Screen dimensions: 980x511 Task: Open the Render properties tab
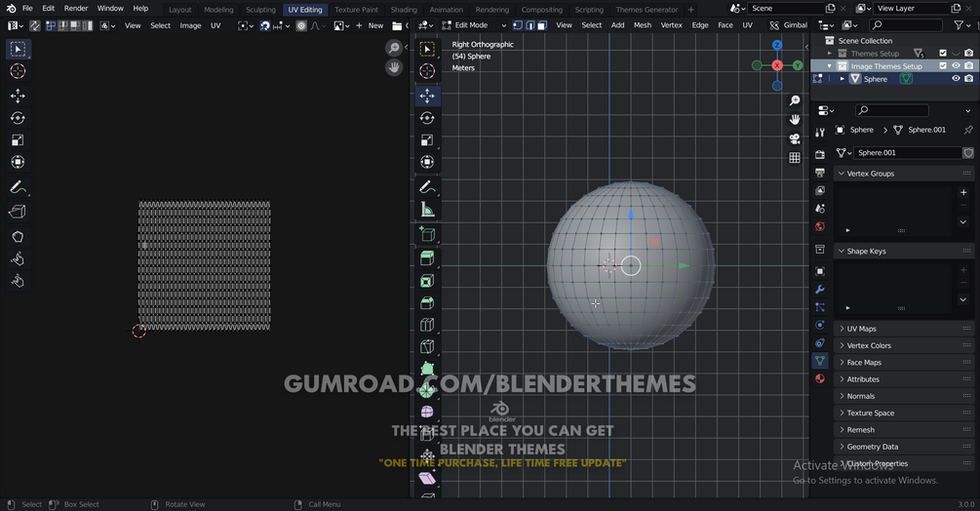pyautogui.click(x=820, y=154)
